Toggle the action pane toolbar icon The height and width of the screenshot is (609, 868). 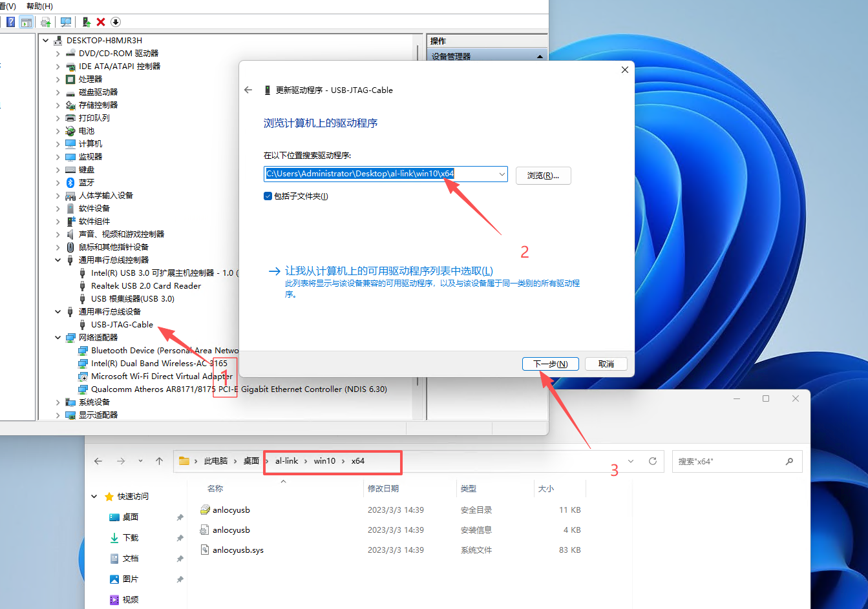(26, 22)
